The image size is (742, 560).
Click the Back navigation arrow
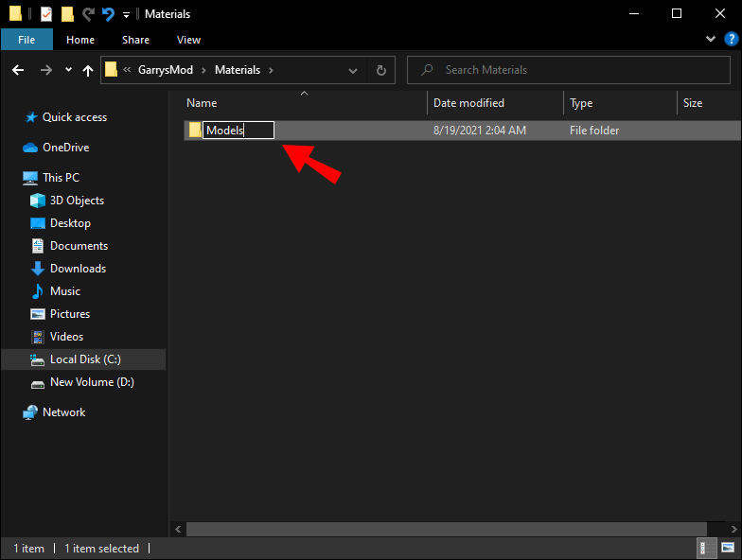click(18, 70)
